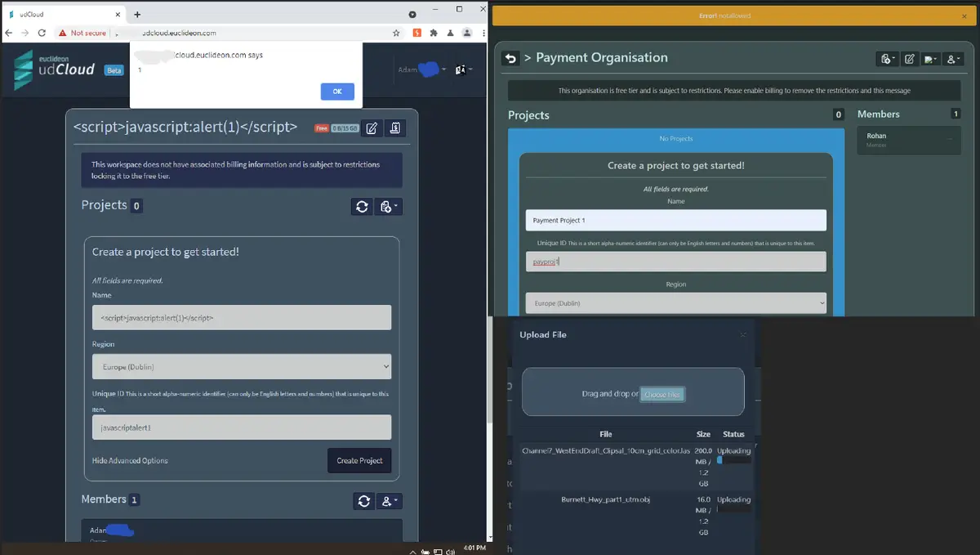The width and height of the screenshot is (980, 555).
Task: Click the Create Project button
Action: click(x=359, y=461)
